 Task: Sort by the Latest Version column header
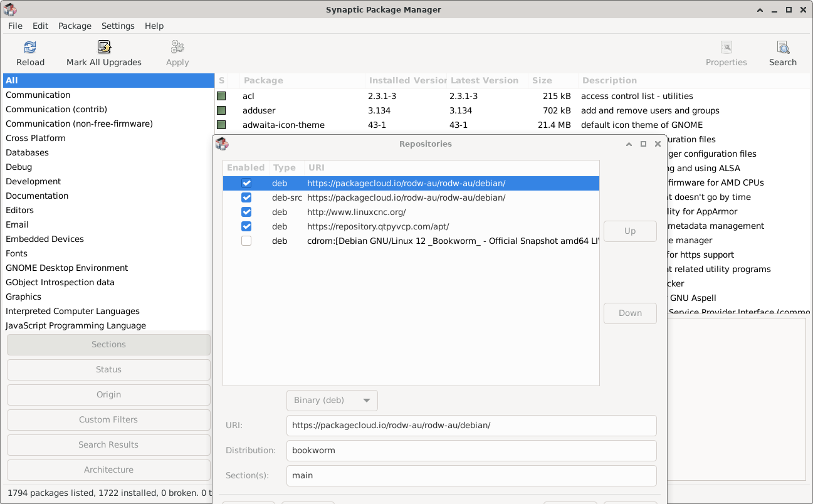point(487,80)
